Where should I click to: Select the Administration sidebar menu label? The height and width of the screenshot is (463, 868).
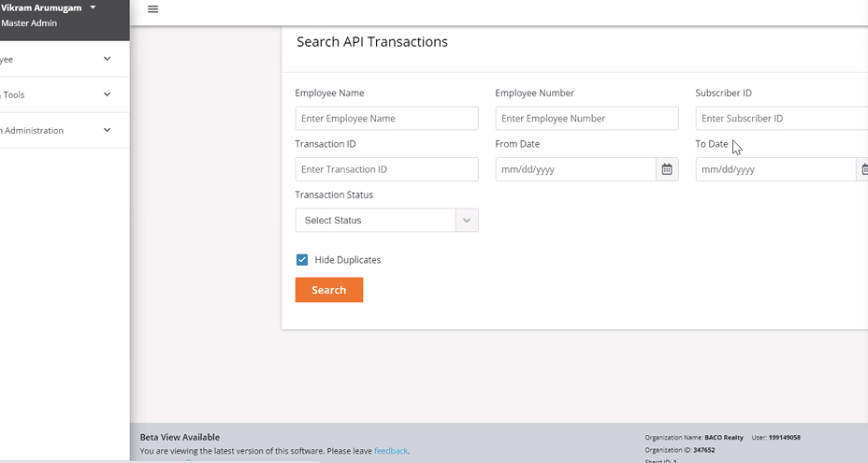[x=33, y=131]
